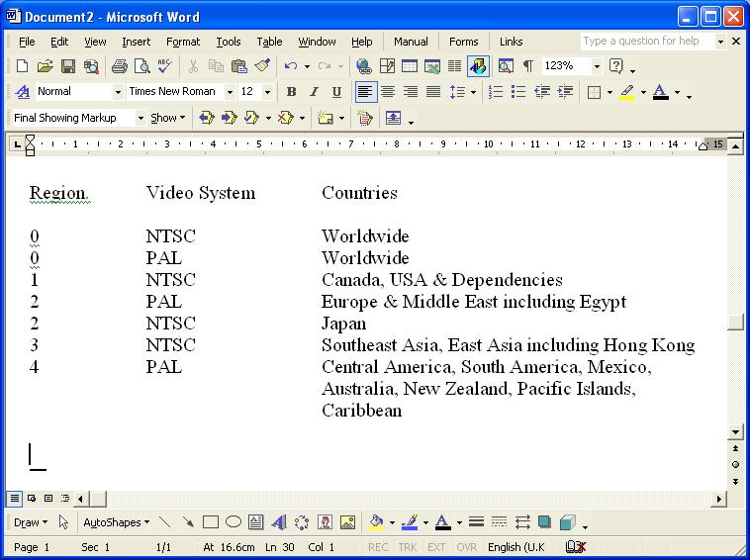Open Print Preview
The width and height of the screenshot is (750, 560).
(x=142, y=66)
